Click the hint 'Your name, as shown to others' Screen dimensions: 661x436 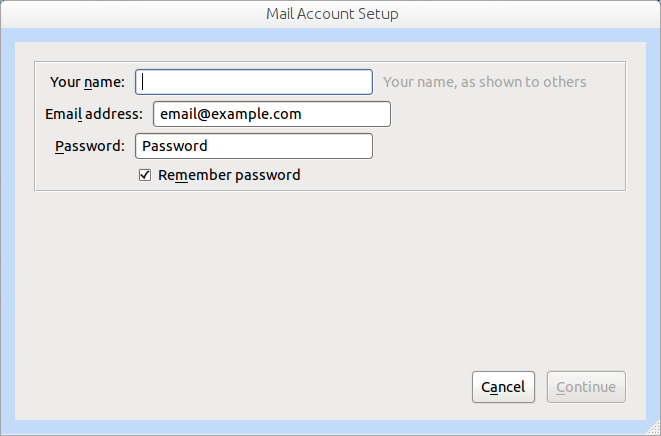click(x=484, y=82)
